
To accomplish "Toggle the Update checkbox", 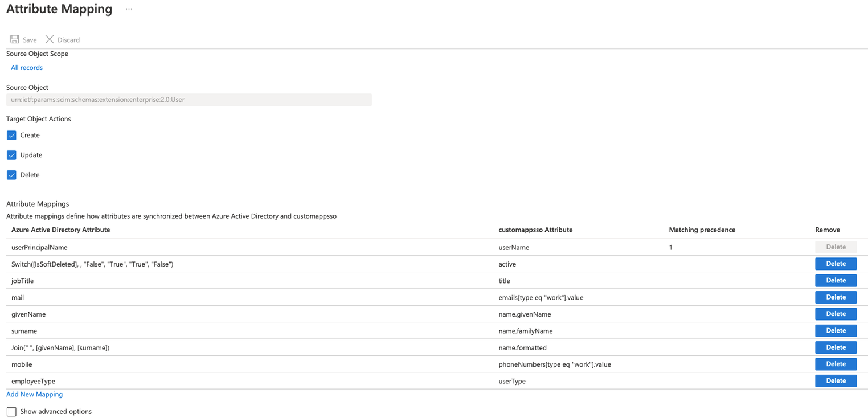I will coord(11,155).
